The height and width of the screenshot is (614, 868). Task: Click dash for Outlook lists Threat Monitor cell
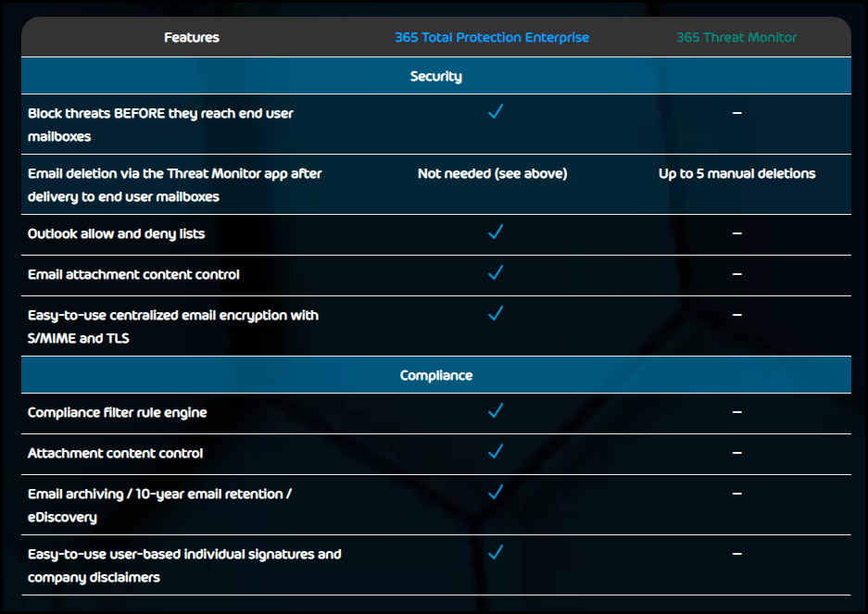pos(736,233)
